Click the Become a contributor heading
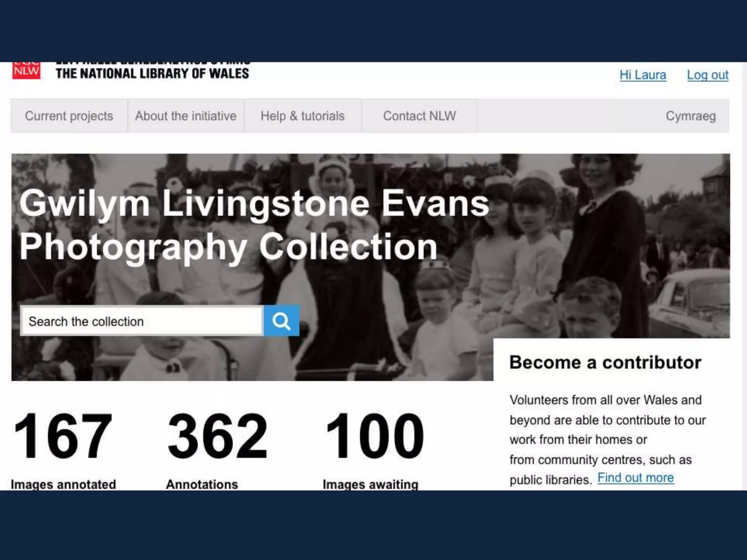 point(605,362)
